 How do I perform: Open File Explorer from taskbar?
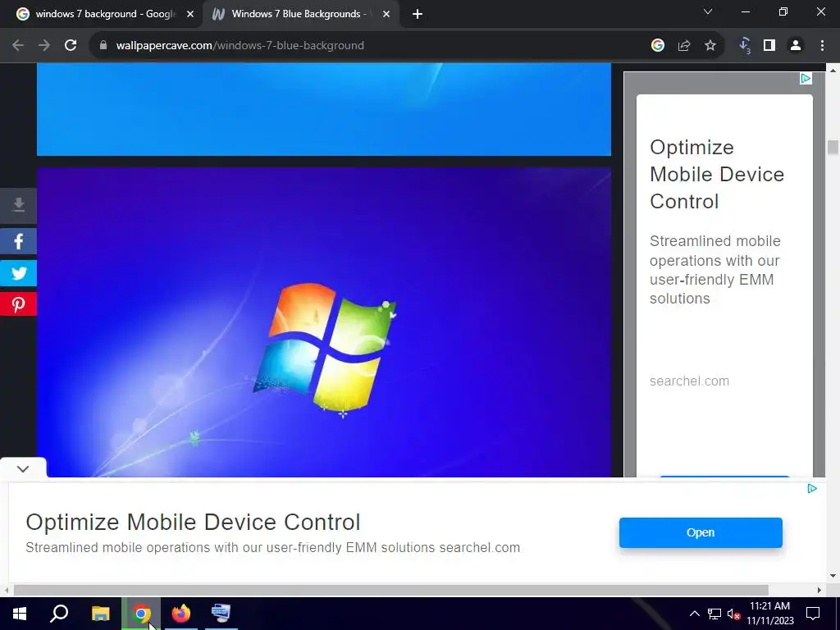pos(100,614)
